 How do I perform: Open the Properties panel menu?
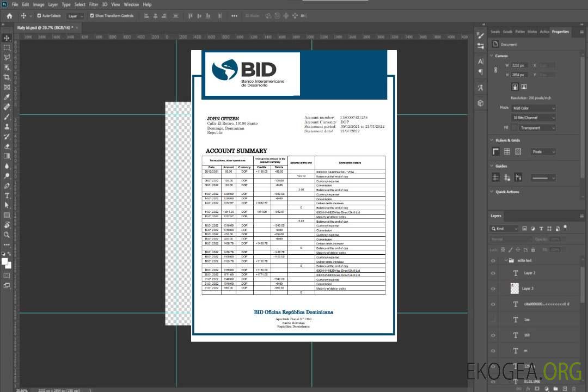pyautogui.click(x=581, y=32)
